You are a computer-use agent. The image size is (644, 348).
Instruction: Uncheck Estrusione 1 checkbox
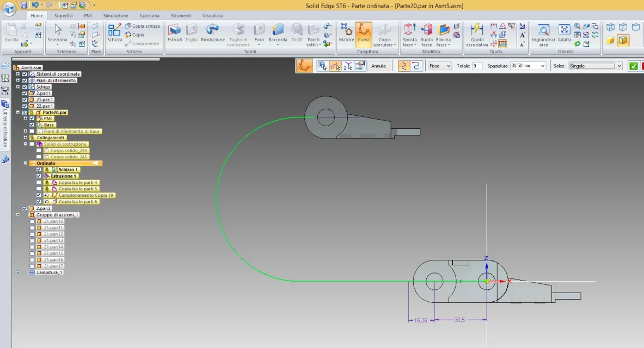(x=39, y=176)
